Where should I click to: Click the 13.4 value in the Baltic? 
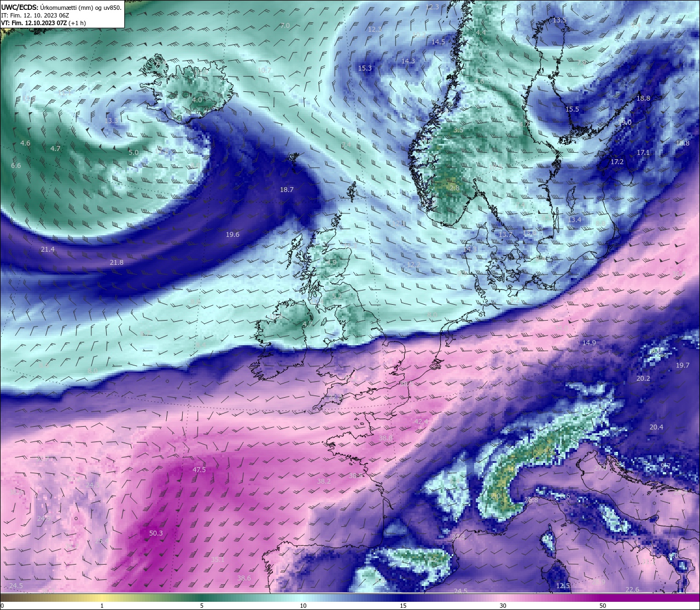pos(574,220)
